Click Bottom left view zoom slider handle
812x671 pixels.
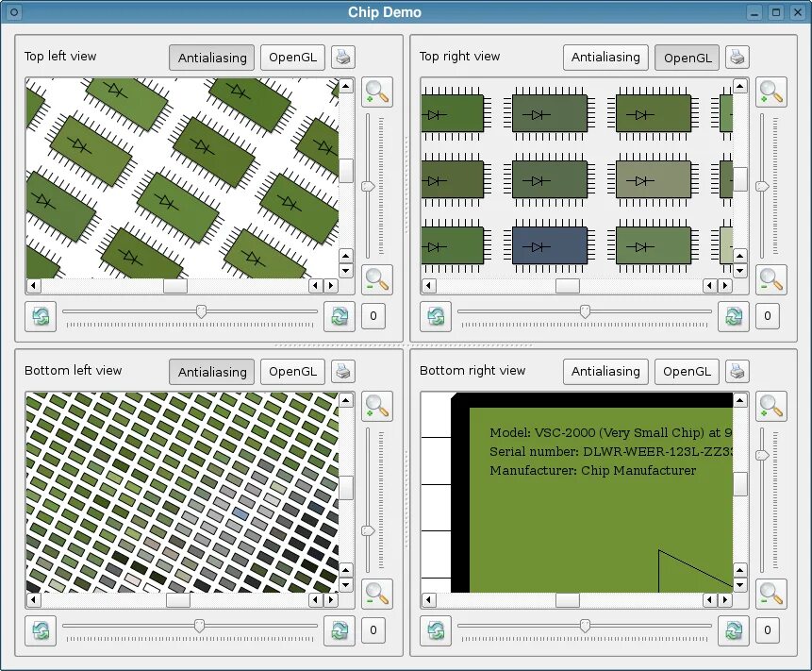(x=368, y=530)
